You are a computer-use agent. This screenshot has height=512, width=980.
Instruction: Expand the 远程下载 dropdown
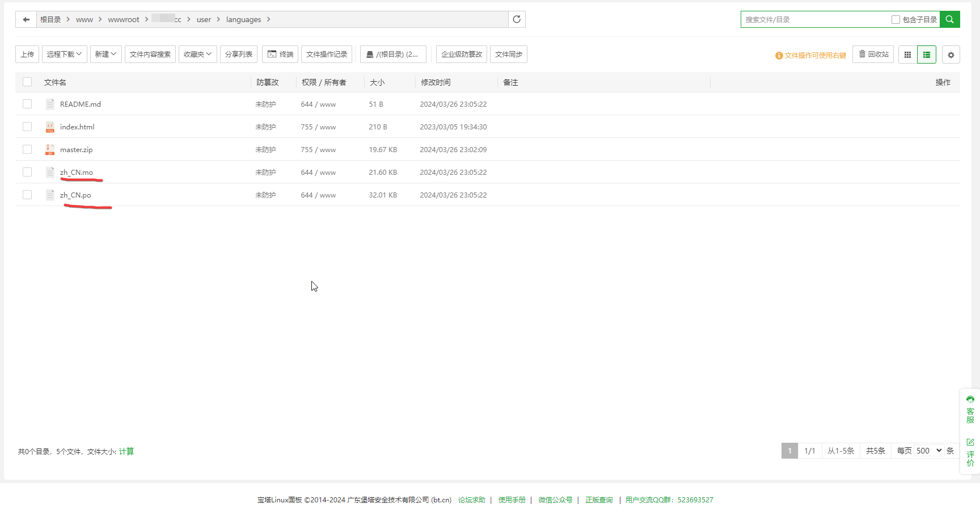click(x=64, y=54)
